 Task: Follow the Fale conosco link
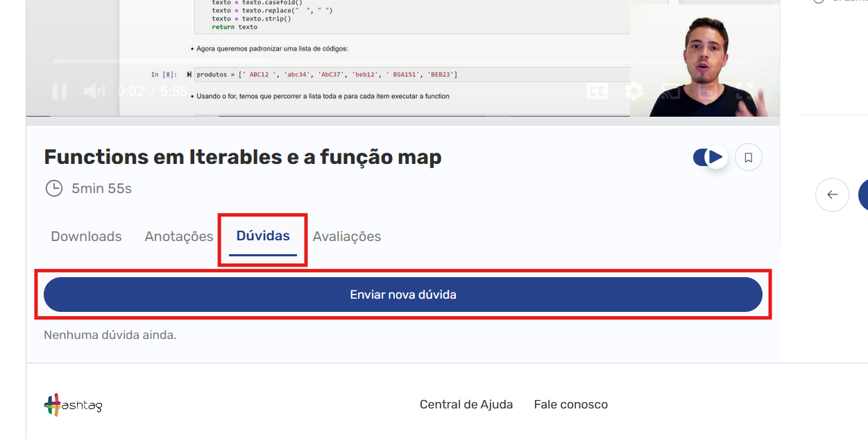point(571,404)
